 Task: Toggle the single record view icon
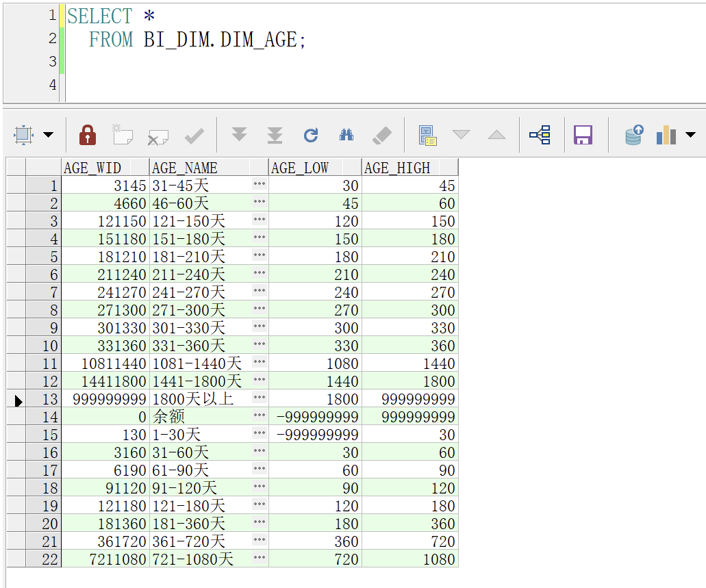tap(428, 135)
